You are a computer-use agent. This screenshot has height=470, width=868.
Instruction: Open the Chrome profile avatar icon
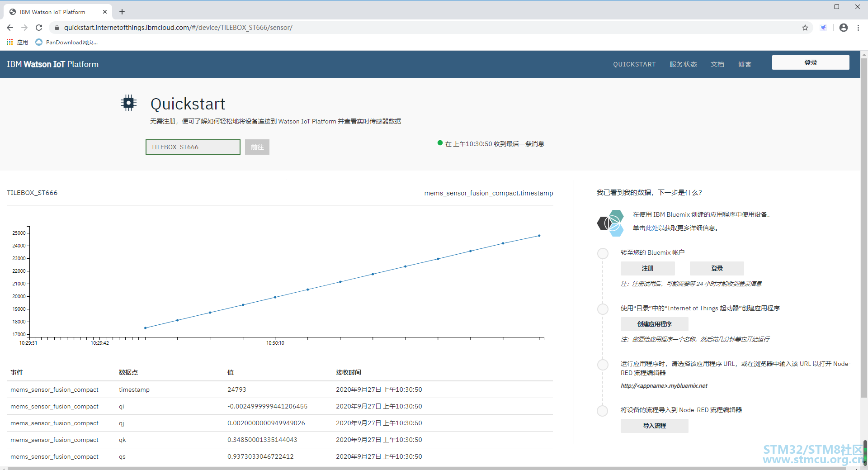pos(844,28)
